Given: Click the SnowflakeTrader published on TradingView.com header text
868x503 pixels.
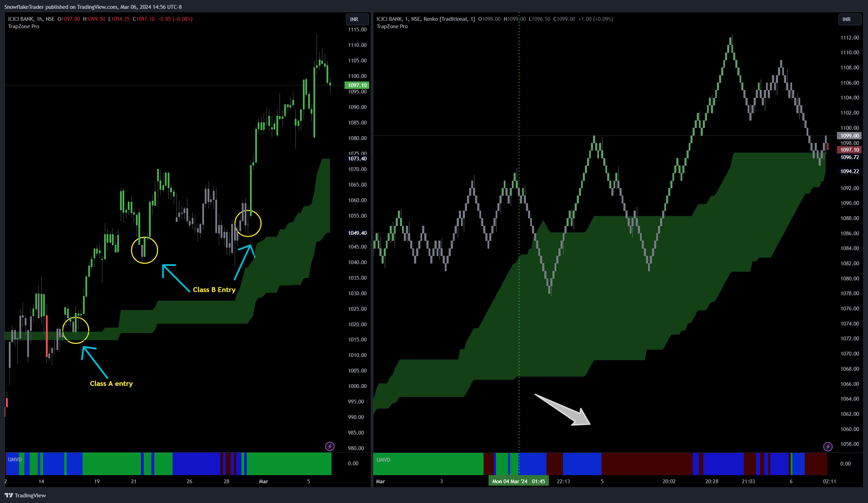Looking at the screenshot, I should [93, 7].
